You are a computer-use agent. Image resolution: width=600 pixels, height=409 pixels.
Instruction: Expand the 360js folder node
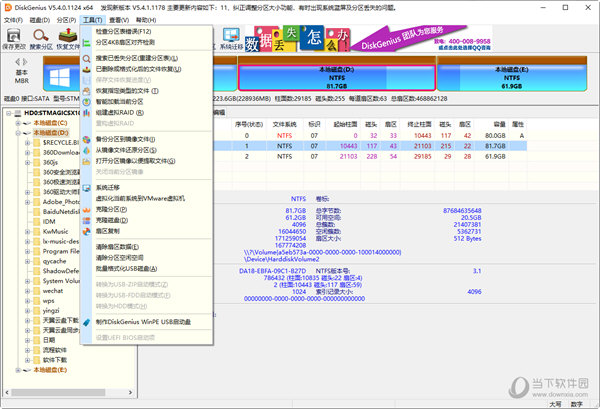pos(28,163)
